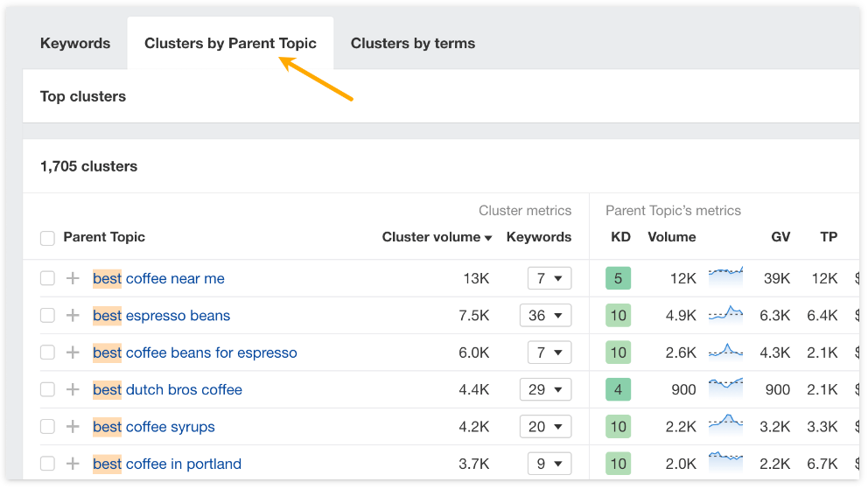Sort by Cluster volume column header
This screenshot has width=868, height=489.
(437, 237)
